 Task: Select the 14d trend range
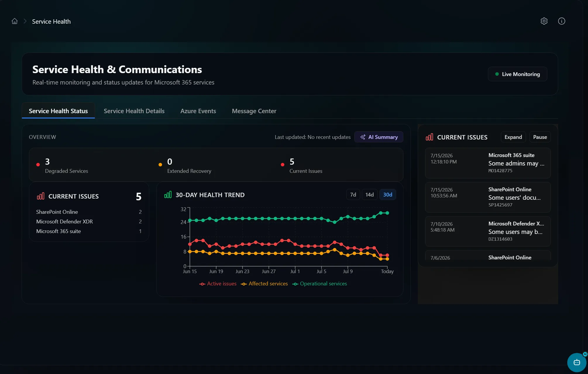pyautogui.click(x=369, y=195)
